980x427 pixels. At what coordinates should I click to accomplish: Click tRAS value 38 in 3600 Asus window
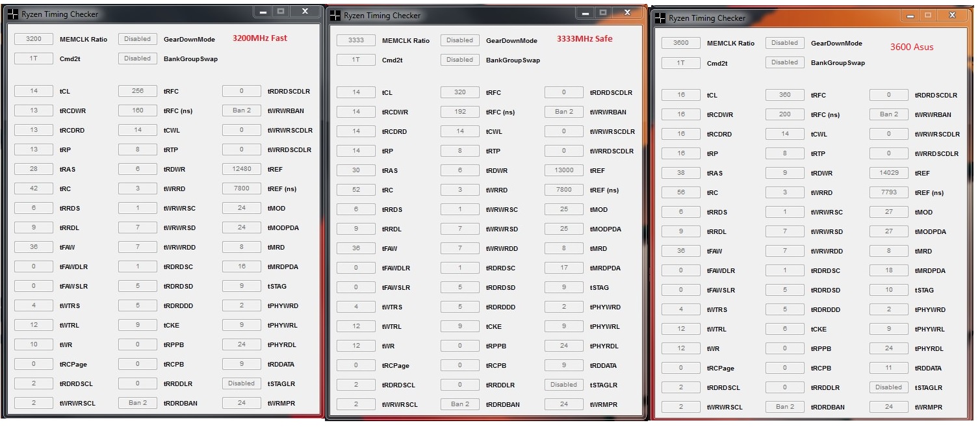pos(681,173)
